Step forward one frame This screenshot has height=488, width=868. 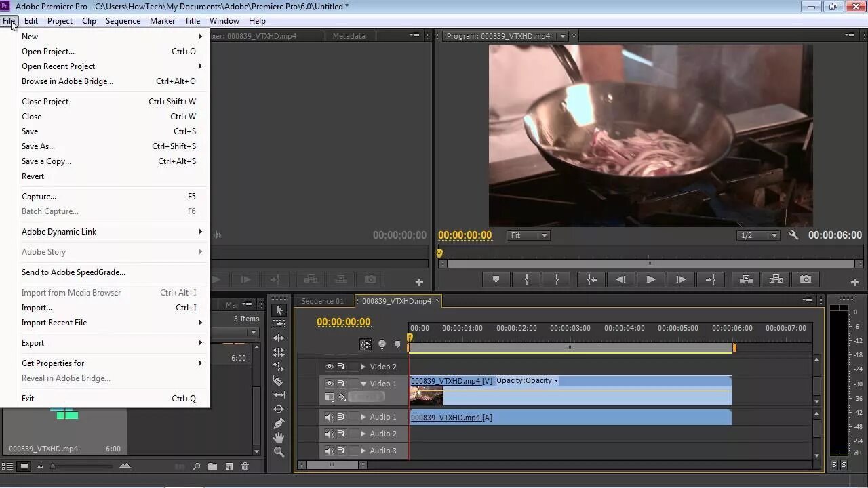click(681, 279)
